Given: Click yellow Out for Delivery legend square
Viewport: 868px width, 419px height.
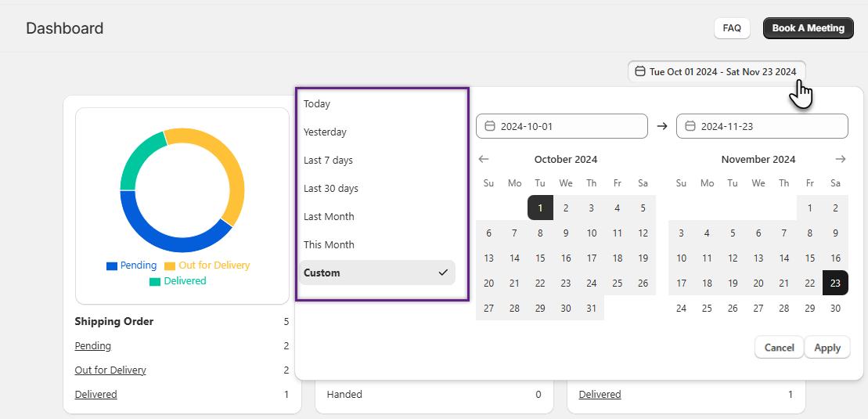Looking at the screenshot, I should (x=170, y=265).
